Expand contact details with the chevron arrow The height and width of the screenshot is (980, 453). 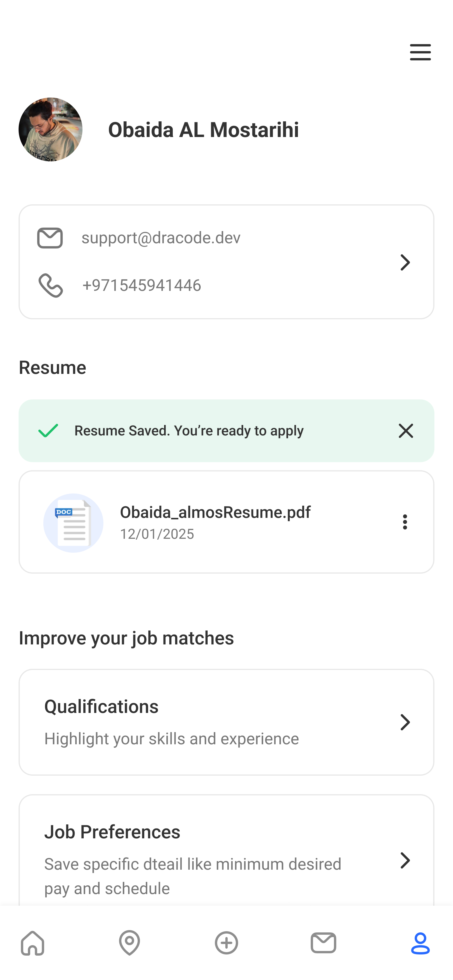405,262
